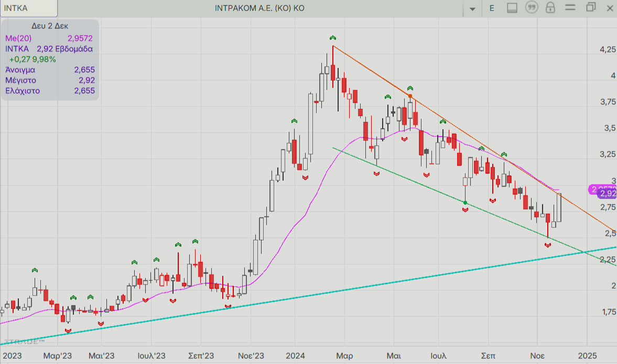
Task: Click the 3,5 price axis label
Action: [610, 128]
